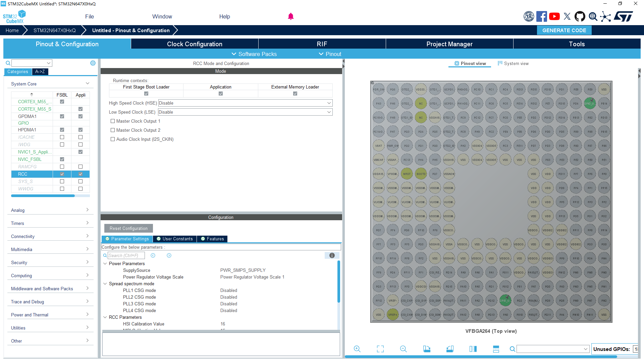
Task: Open Low Speed Clock (LSE) dropdown
Action: pos(245,112)
